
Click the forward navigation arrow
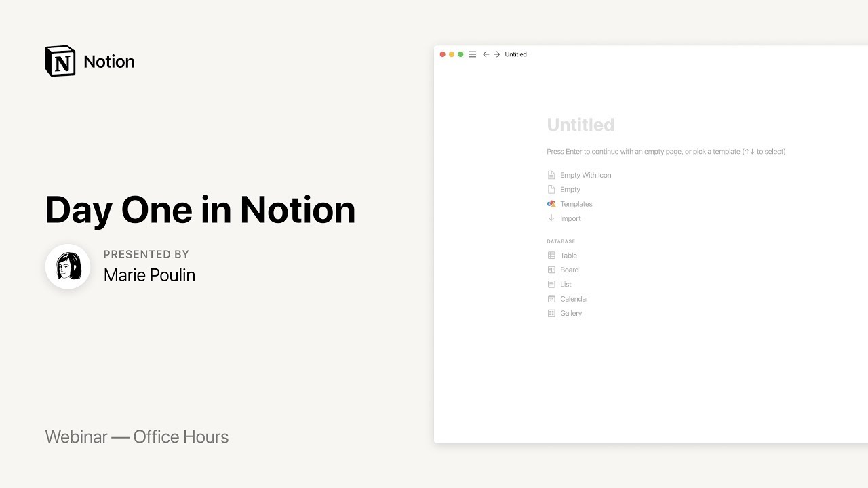(496, 54)
